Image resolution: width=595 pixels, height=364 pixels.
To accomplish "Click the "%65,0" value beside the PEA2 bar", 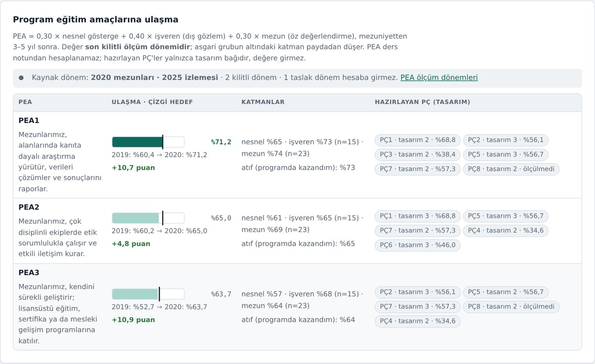I will tap(221, 218).
